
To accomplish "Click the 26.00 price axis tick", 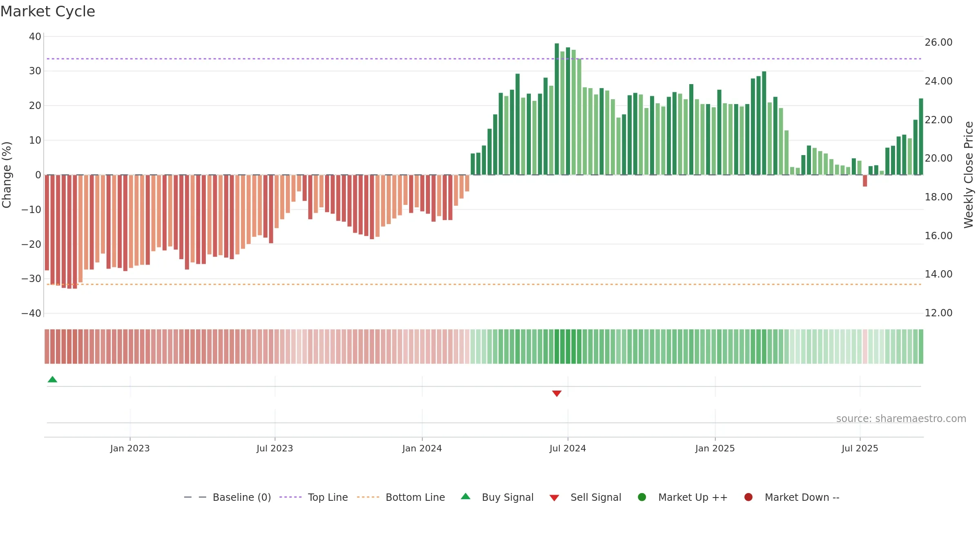I will point(938,42).
